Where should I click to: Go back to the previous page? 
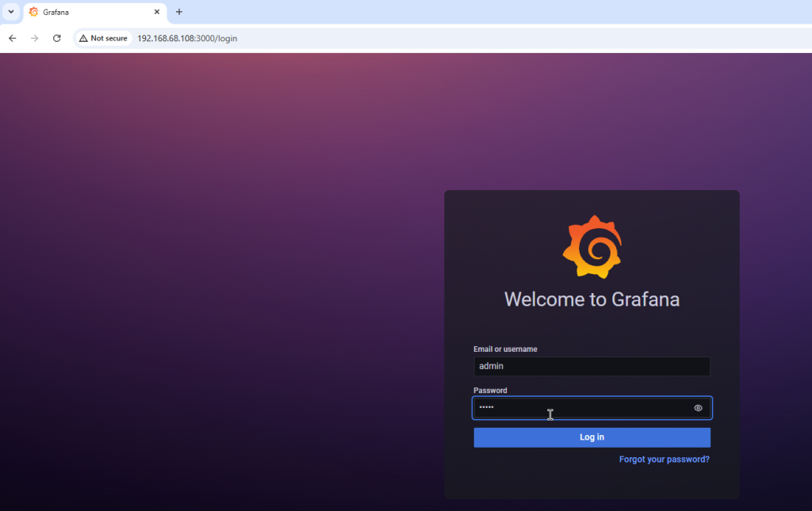click(x=13, y=38)
